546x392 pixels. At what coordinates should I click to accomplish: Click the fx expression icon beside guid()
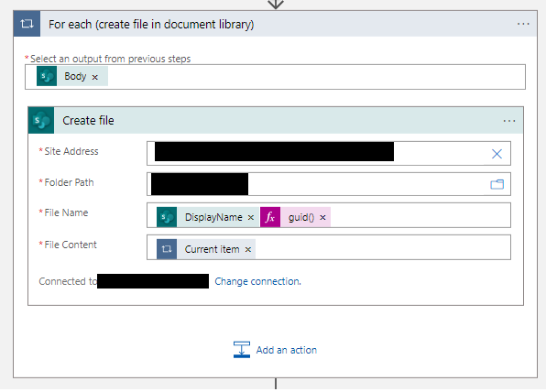point(270,217)
